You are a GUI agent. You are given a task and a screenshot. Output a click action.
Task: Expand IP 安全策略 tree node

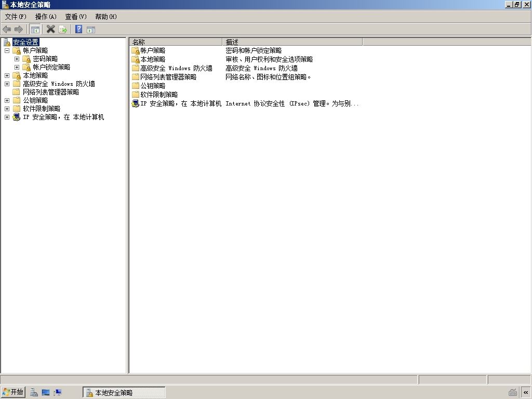click(7, 117)
